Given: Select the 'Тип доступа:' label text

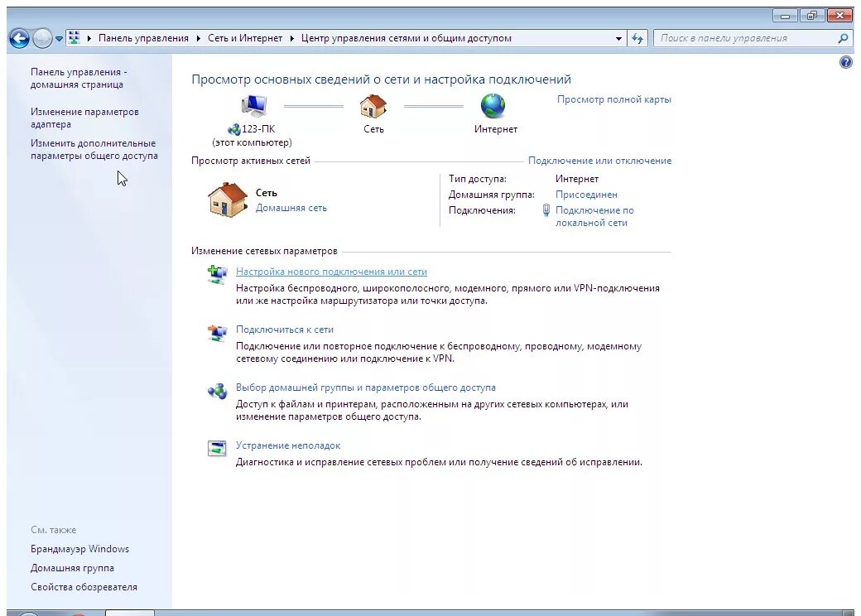Looking at the screenshot, I should click(478, 179).
